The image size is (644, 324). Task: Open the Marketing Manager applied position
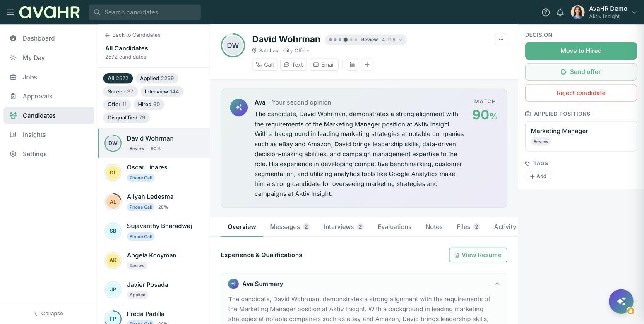[581, 136]
